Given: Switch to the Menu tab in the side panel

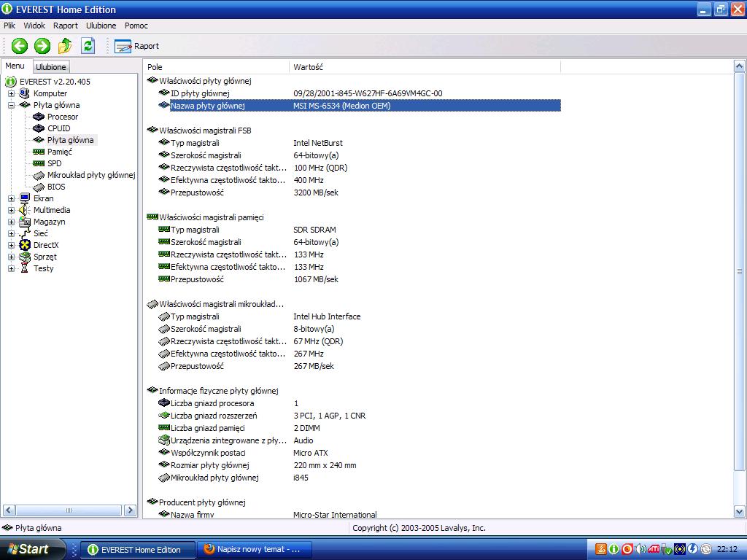Looking at the screenshot, I should 15,66.
